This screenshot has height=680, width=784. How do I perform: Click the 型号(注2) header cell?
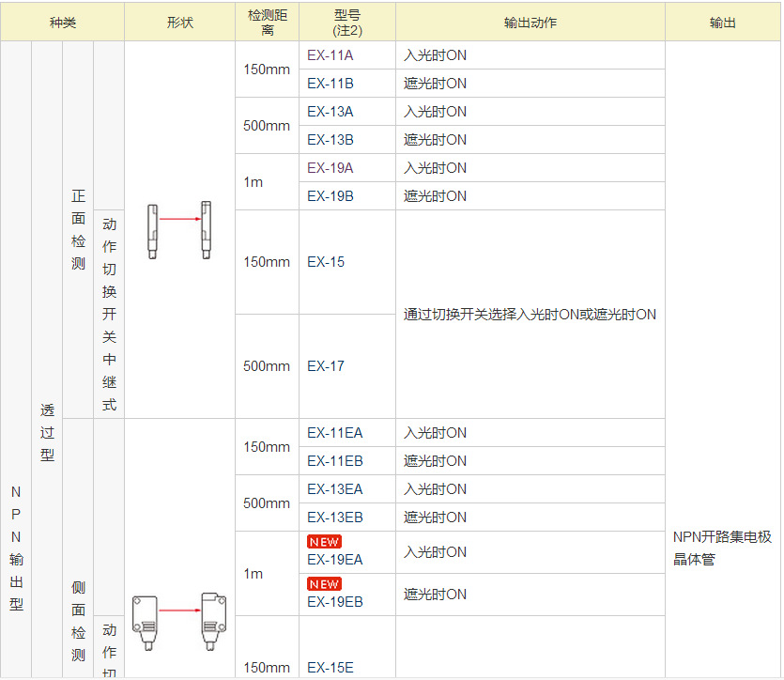[x=346, y=23]
